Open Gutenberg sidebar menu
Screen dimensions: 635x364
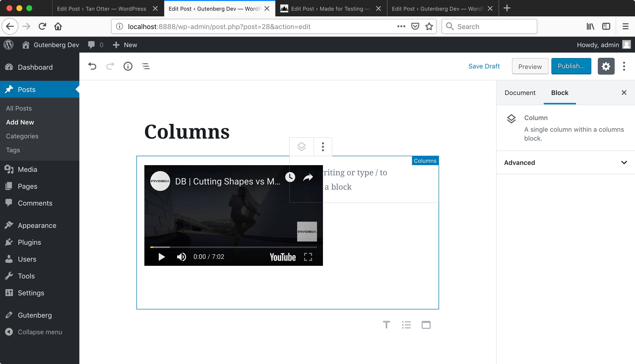[39, 315]
